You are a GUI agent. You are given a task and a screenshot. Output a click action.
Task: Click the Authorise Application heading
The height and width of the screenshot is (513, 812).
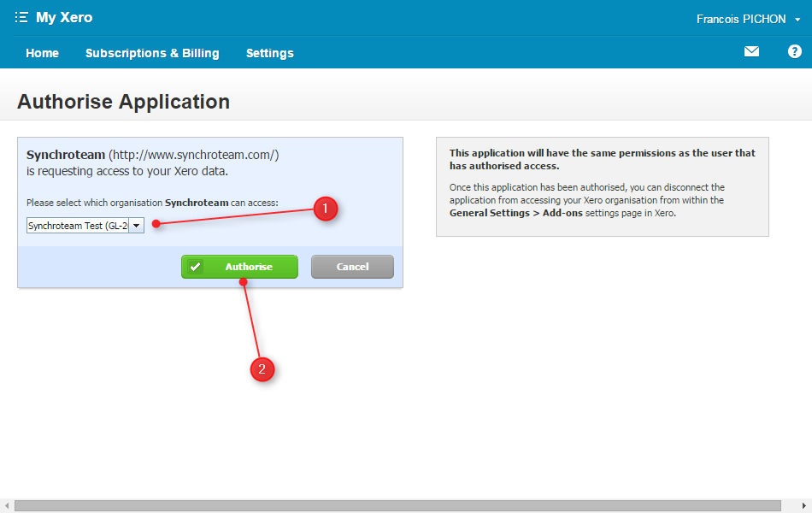pos(123,102)
